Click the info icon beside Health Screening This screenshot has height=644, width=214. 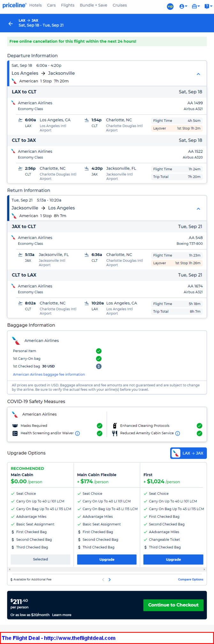77,433
